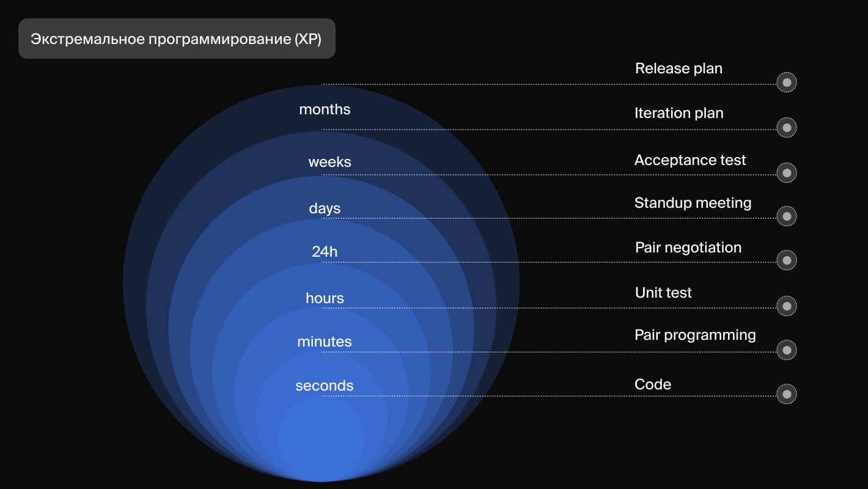This screenshot has height=489, width=868.
Task: Select the circle marker beside Code
Action: click(x=787, y=394)
